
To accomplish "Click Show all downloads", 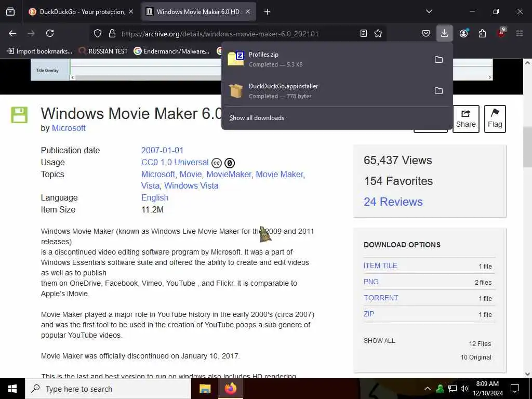I will click(257, 118).
